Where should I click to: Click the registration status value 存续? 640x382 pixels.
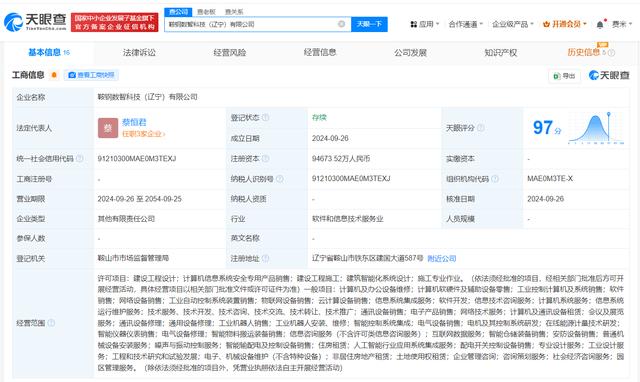[319, 118]
